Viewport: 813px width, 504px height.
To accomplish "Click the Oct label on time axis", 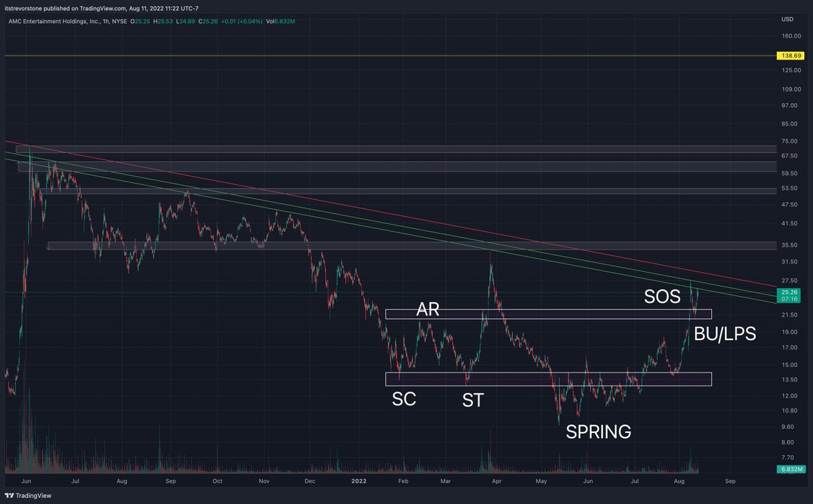I will pyautogui.click(x=217, y=480).
